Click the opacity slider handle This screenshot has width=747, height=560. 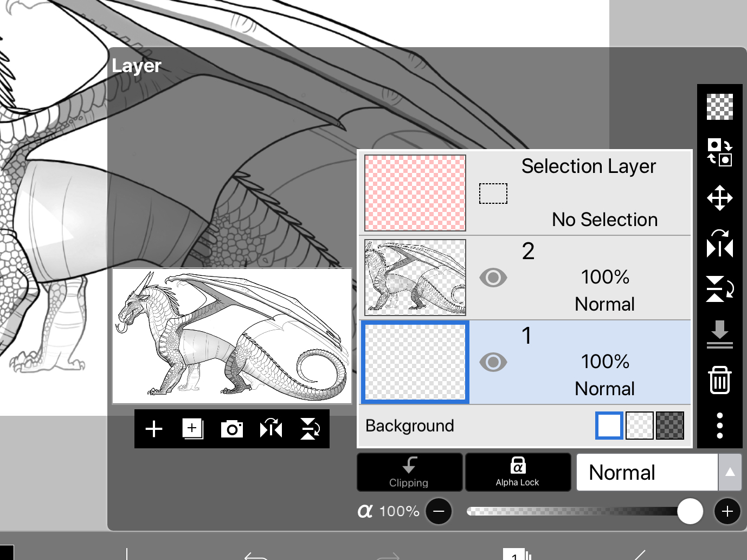[x=690, y=511]
